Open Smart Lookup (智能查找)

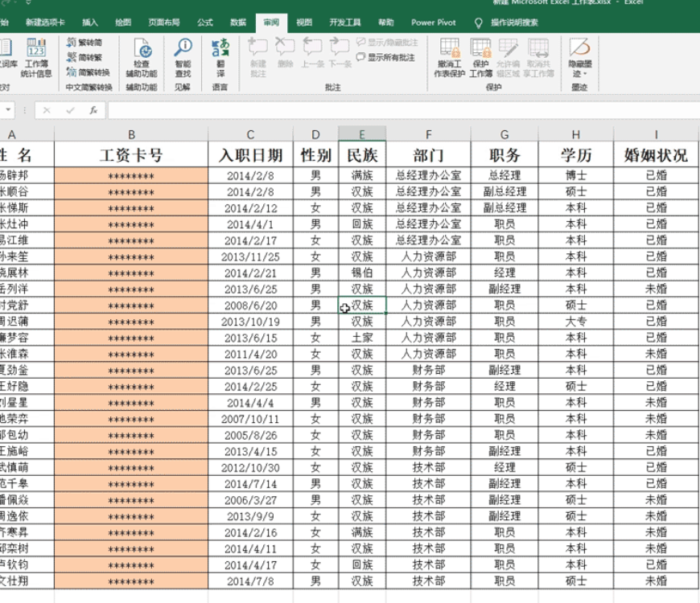(x=183, y=59)
